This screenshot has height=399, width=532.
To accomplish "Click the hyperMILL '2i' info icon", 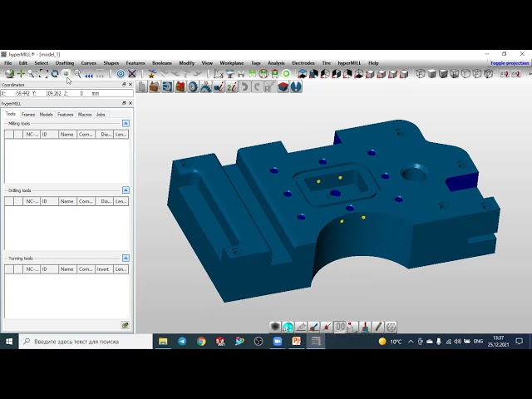I will (x=232, y=86).
